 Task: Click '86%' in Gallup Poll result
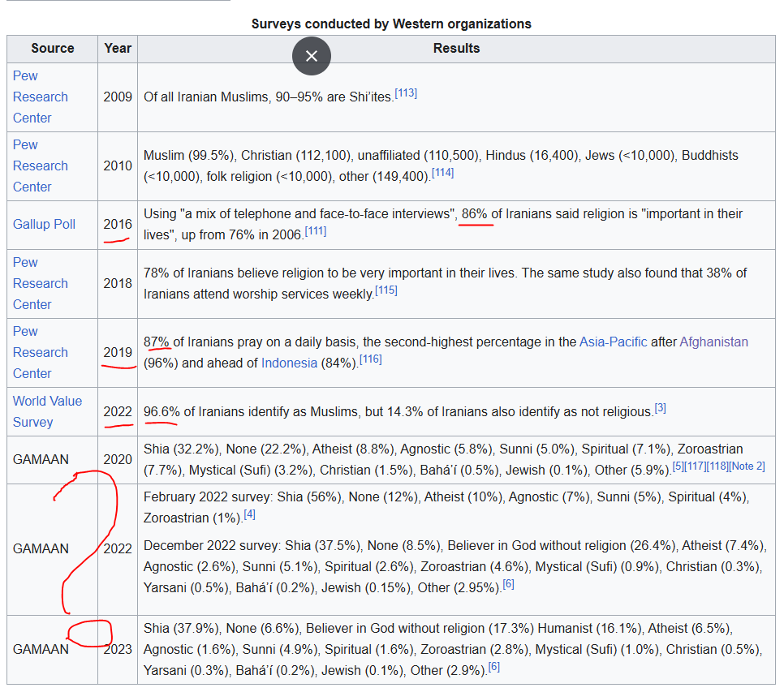click(474, 214)
